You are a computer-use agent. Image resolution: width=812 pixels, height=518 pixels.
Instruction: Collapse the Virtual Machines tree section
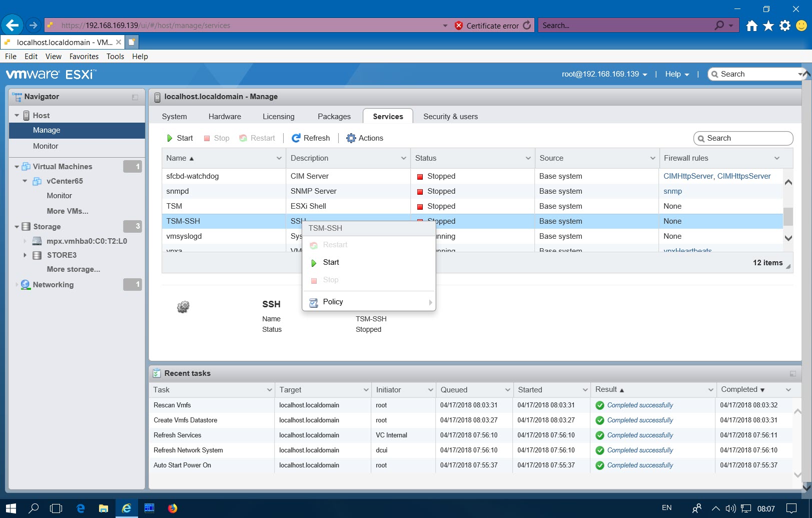pos(16,166)
